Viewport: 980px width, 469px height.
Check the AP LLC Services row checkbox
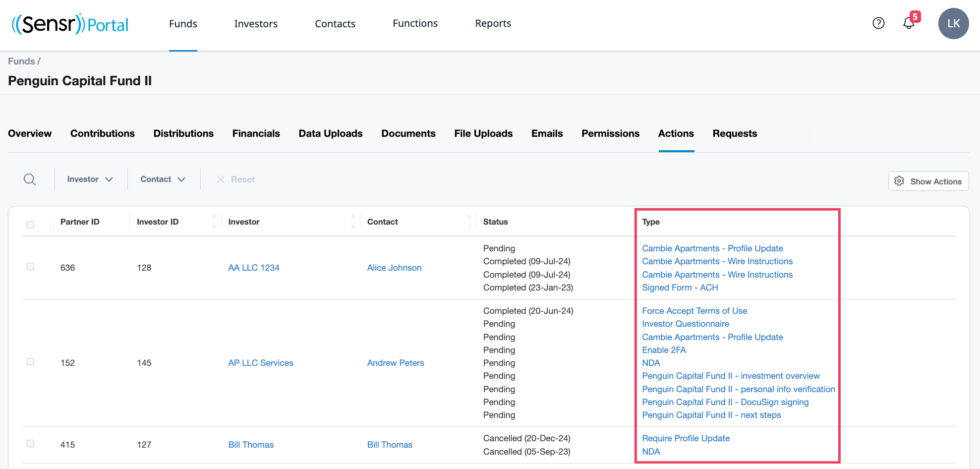(30, 362)
